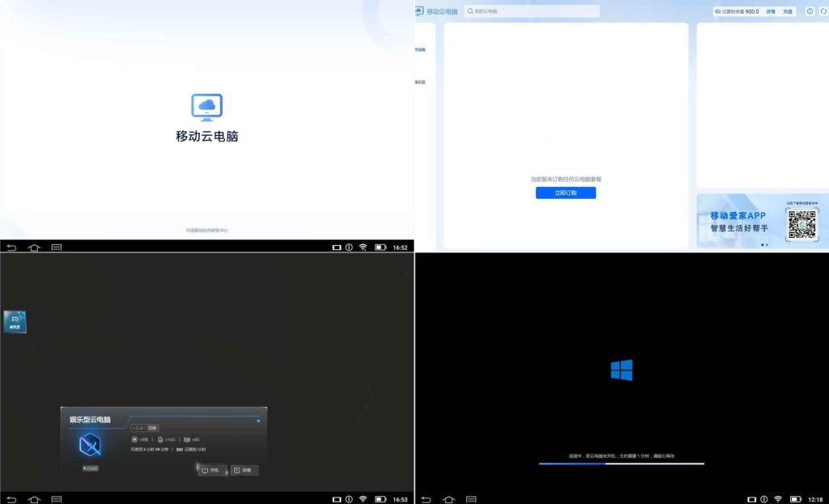Click the 立即订购 button
This screenshot has height=504, width=829.
(x=566, y=193)
